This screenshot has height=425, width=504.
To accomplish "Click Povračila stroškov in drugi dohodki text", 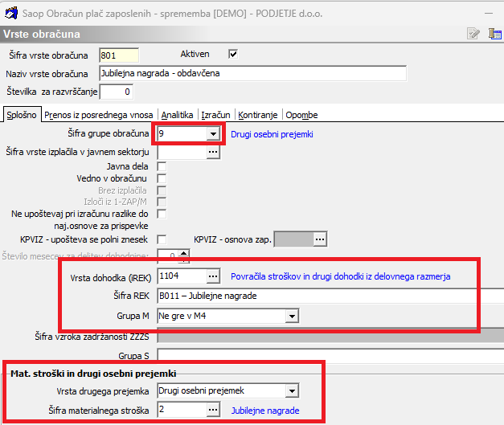I will pos(340,276).
